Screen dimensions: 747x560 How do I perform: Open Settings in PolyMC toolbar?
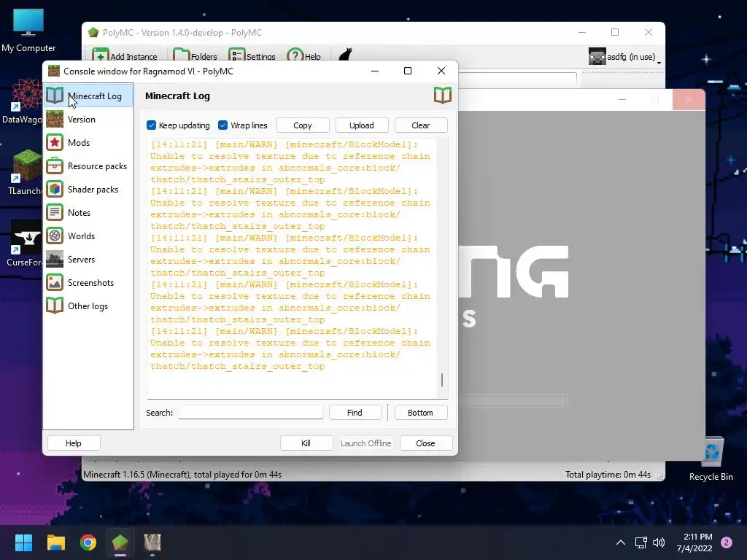click(x=252, y=56)
